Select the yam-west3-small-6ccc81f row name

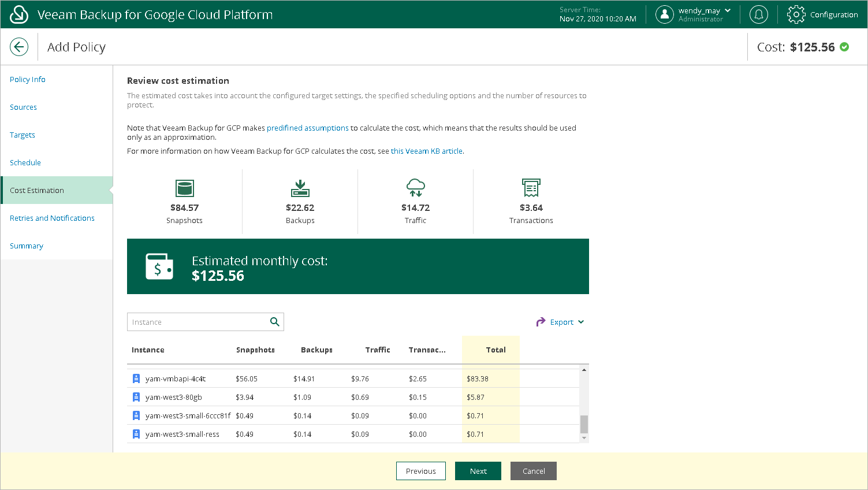pyautogui.click(x=188, y=415)
